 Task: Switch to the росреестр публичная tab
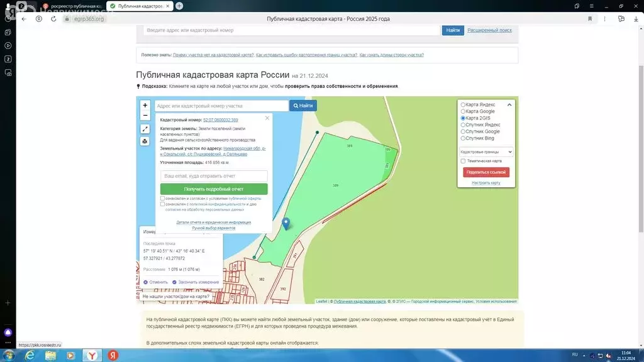click(x=73, y=6)
